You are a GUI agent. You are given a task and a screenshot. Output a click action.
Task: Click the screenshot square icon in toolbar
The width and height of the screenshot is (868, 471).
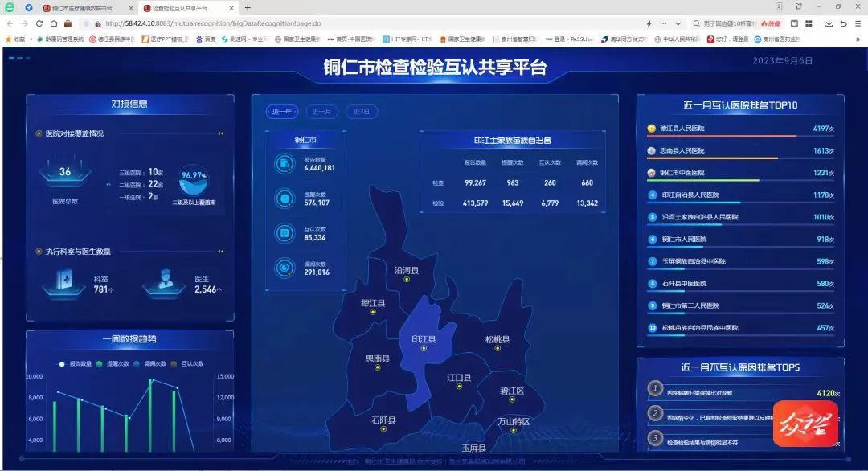point(794,23)
